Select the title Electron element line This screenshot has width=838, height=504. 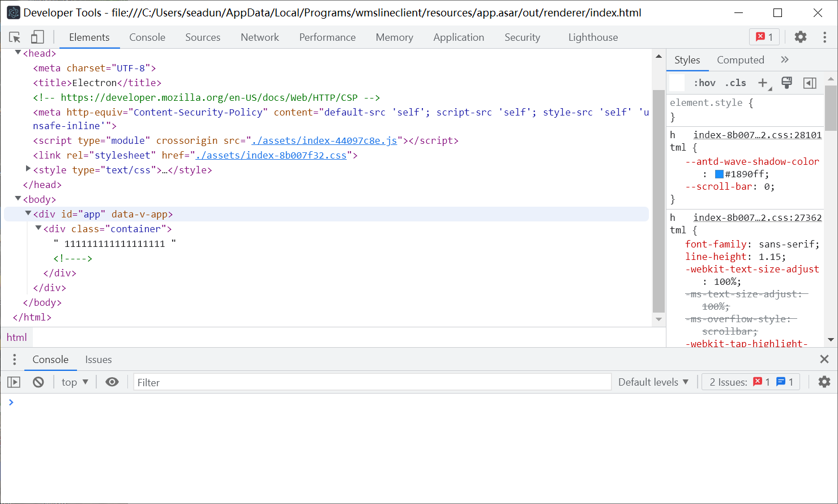click(x=97, y=83)
